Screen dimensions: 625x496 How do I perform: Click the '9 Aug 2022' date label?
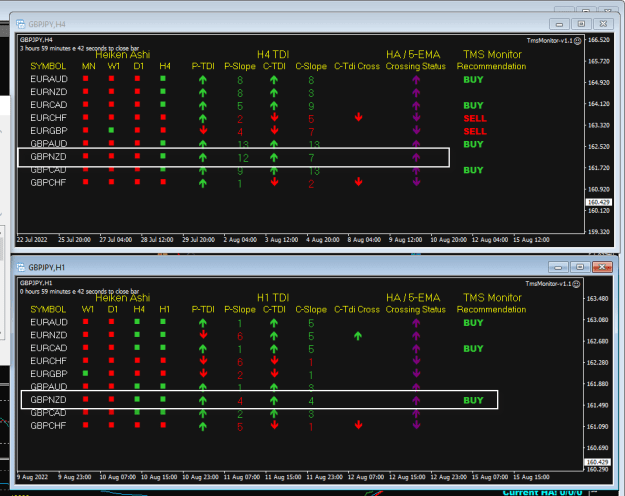(x=32, y=477)
